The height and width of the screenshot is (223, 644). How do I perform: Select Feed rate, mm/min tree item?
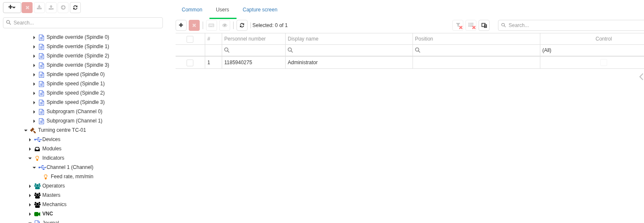72,177
